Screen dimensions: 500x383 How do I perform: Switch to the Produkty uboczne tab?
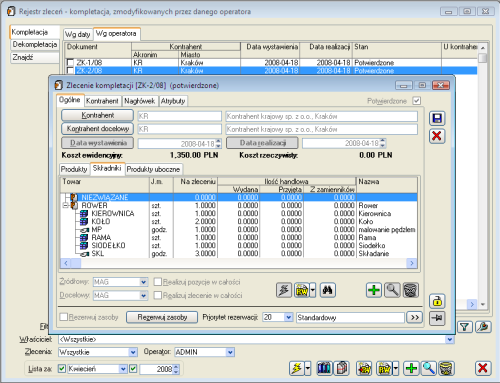point(153,169)
